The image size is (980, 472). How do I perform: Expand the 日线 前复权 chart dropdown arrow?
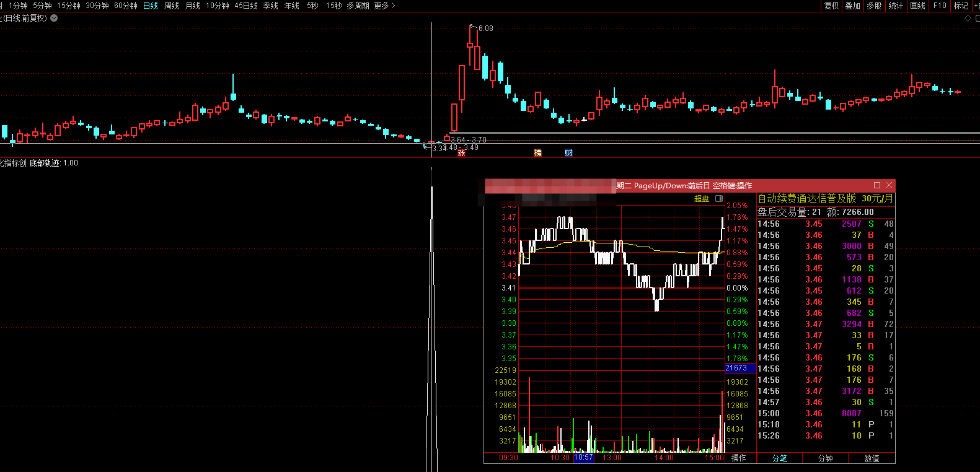click(54, 18)
